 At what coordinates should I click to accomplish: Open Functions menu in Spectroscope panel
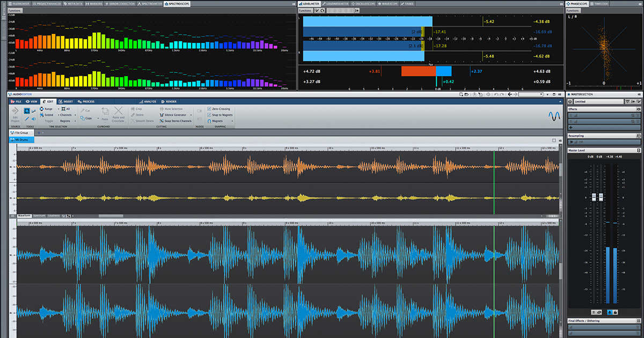(x=15, y=10)
